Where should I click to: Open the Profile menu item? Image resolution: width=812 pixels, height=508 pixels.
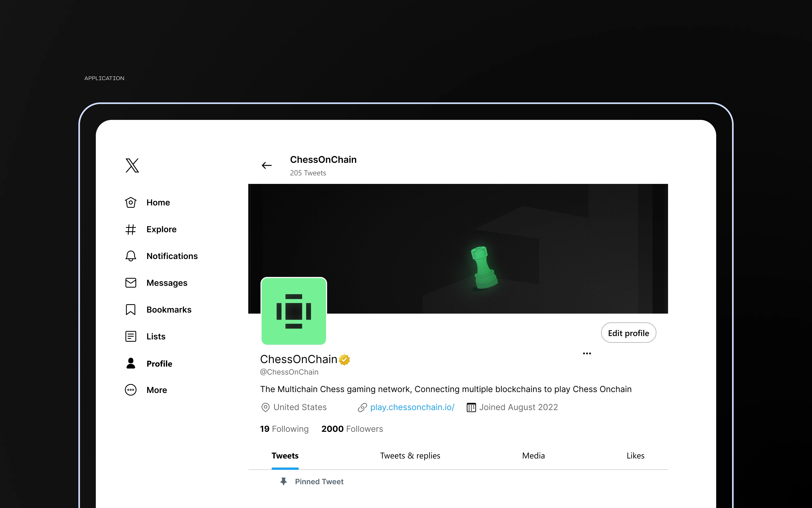[x=149, y=363]
